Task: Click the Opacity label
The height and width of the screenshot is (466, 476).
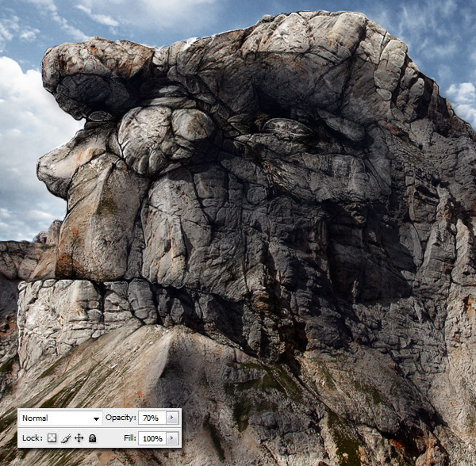Action: tap(121, 418)
